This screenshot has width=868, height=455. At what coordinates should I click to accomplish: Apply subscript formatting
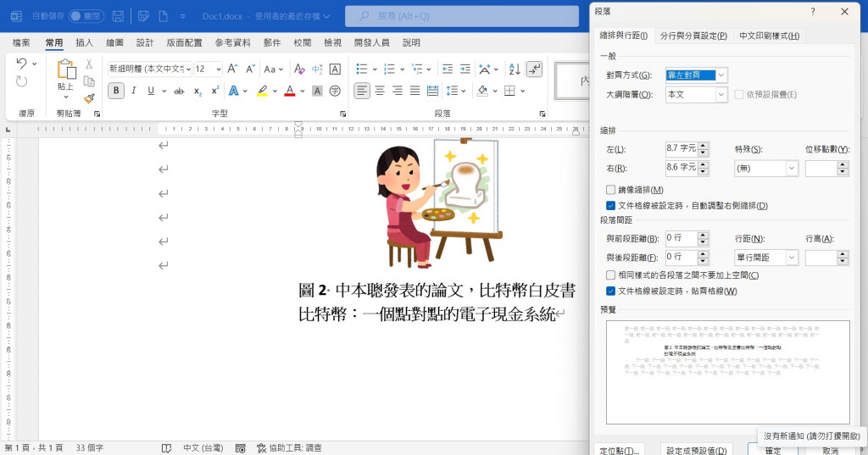coord(198,92)
